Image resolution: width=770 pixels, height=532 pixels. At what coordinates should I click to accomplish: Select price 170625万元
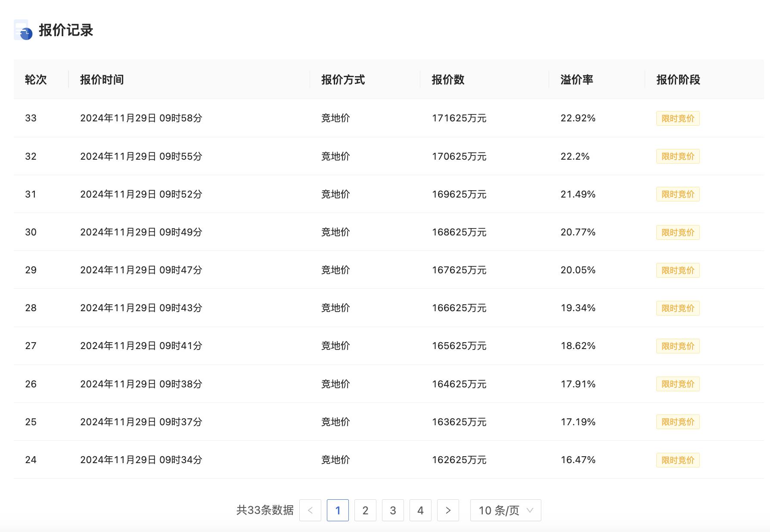point(459,156)
